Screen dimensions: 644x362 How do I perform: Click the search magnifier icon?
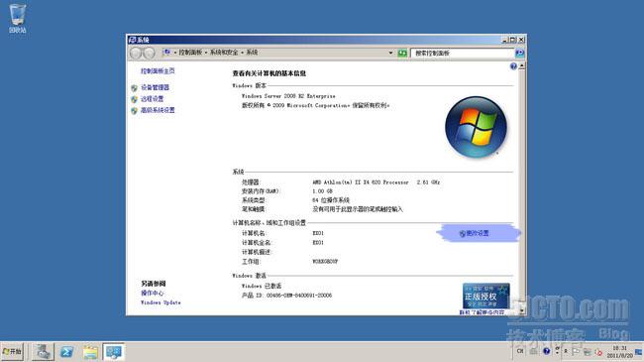click(519, 54)
